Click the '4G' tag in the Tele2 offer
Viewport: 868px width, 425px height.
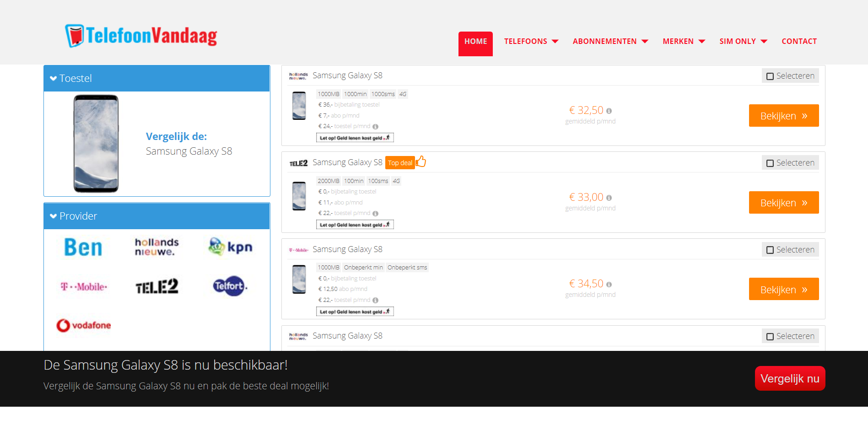tap(396, 181)
